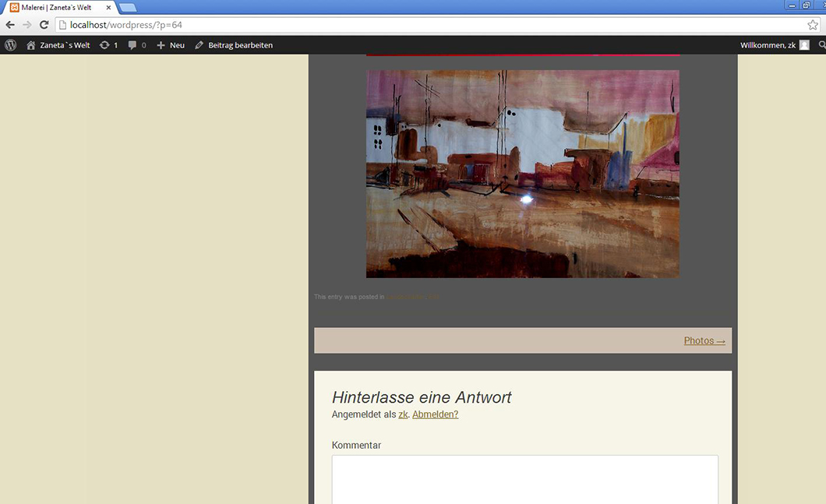Go back with the browser back arrow
Image resolution: width=826 pixels, height=504 pixels.
[10, 25]
